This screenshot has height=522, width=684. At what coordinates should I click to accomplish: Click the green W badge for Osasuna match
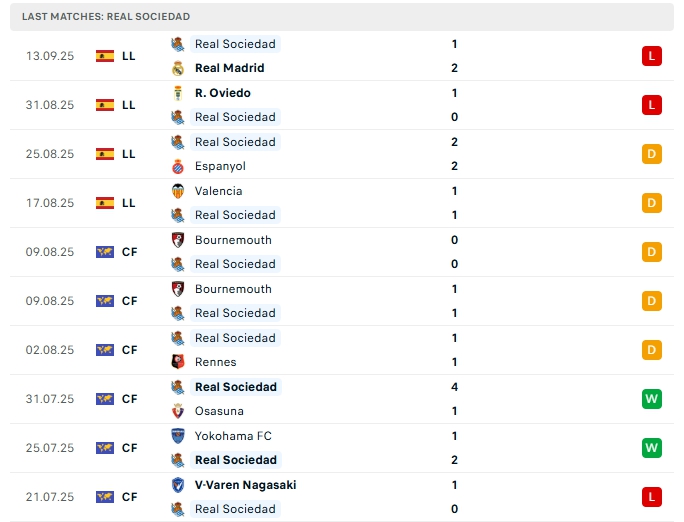tap(652, 399)
